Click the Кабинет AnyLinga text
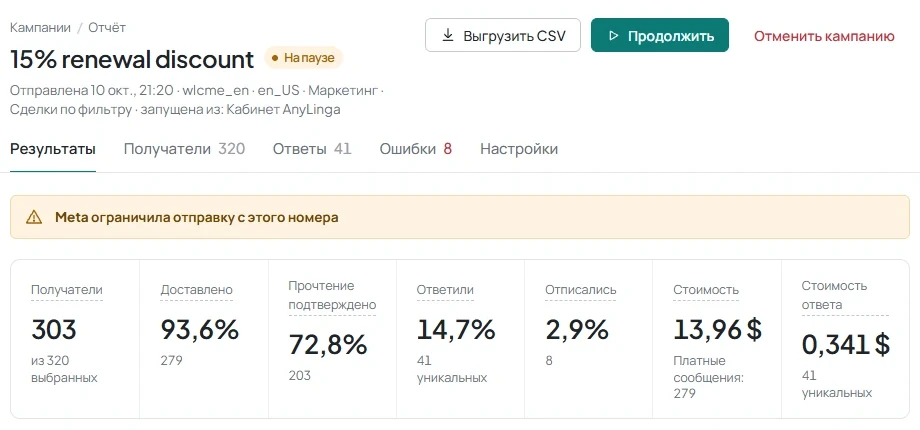 point(283,109)
